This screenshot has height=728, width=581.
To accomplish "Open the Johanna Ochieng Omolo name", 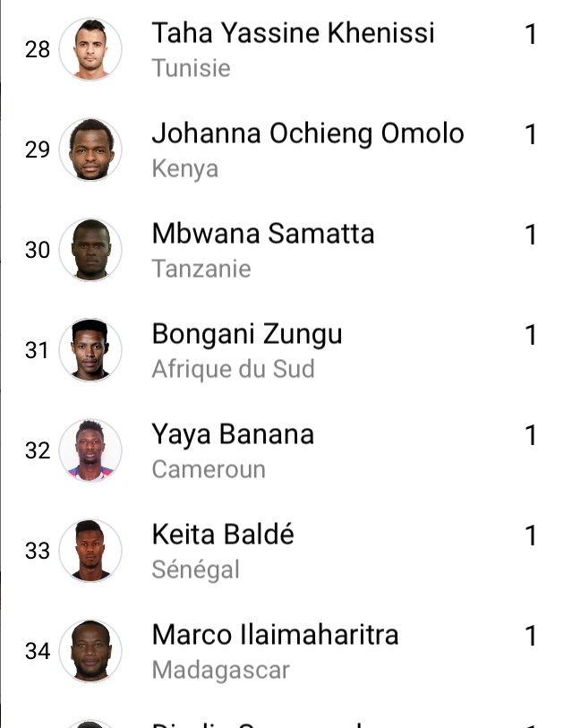I will 308,133.
